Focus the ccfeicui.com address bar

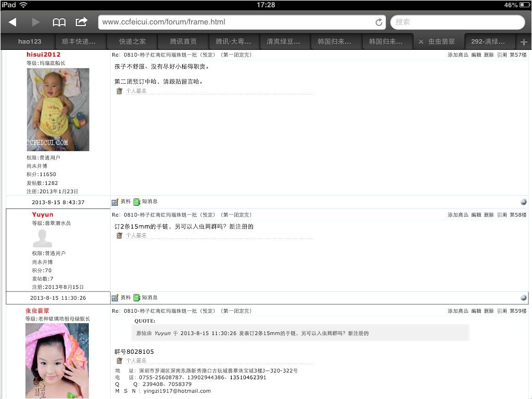pos(242,22)
